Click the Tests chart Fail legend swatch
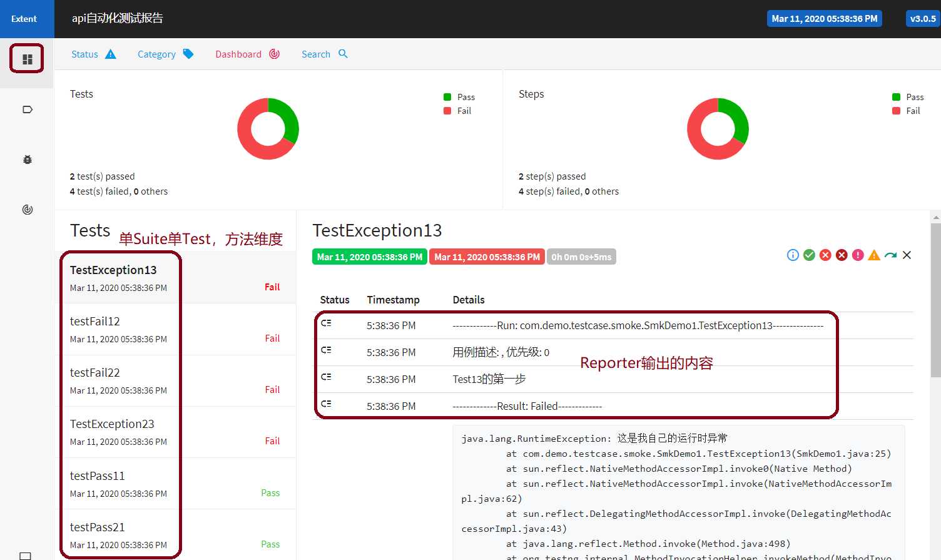This screenshot has width=941, height=560. point(447,111)
